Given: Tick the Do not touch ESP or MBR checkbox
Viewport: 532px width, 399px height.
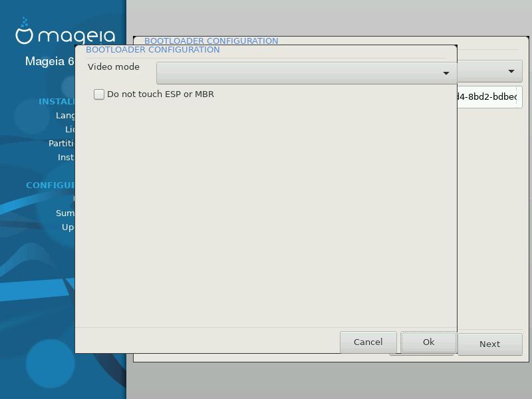Looking at the screenshot, I should [x=99, y=94].
